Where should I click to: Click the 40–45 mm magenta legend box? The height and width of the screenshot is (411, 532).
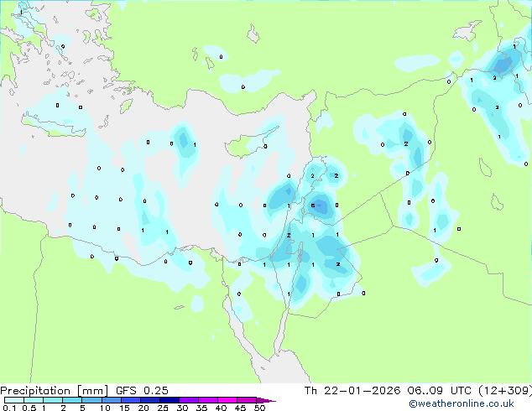[227, 400]
